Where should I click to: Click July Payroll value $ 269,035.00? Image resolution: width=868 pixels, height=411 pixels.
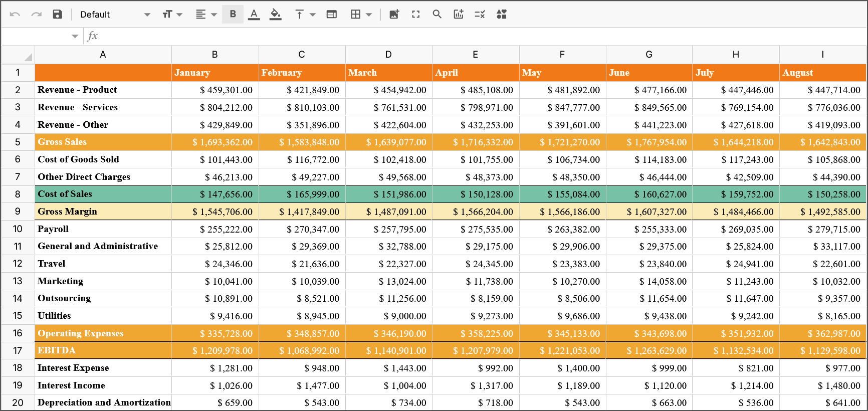736,229
